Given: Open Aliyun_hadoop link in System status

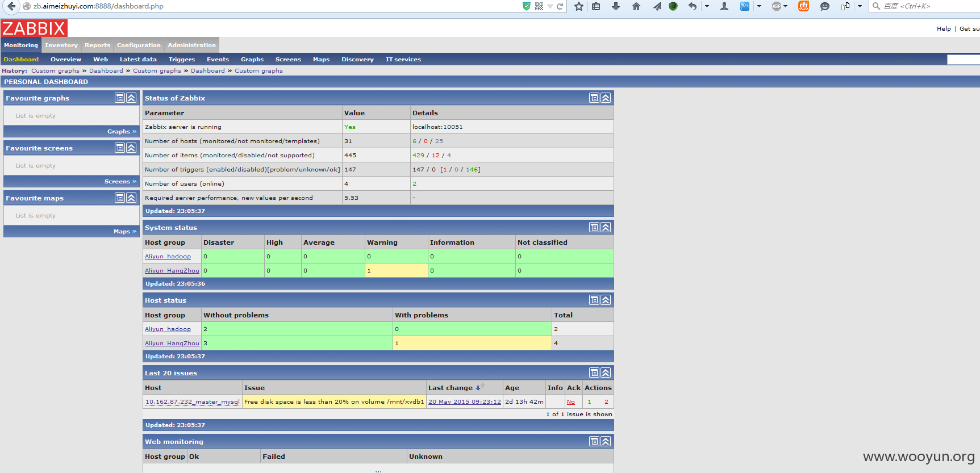Looking at the screenshot, I should (x=168, y=256).
